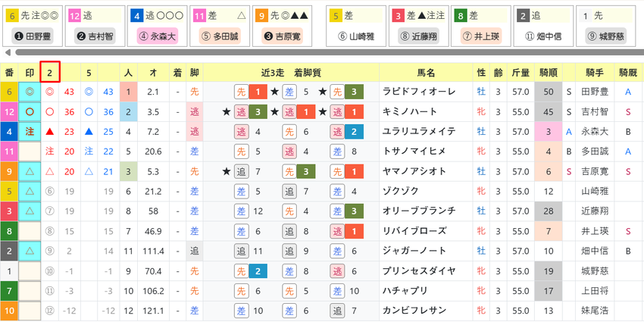644x322 pixels.
Task: Click jockey name 妹尾浩 in the table
Action: 595,311
